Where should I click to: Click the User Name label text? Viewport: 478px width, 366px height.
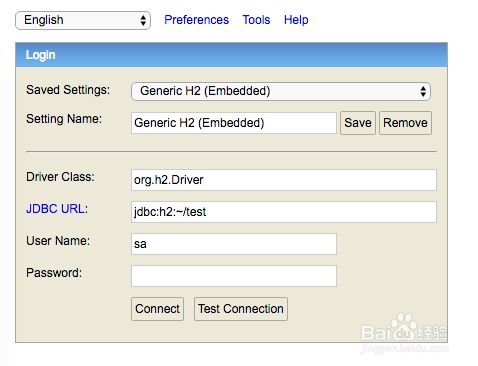click(58, 241)
